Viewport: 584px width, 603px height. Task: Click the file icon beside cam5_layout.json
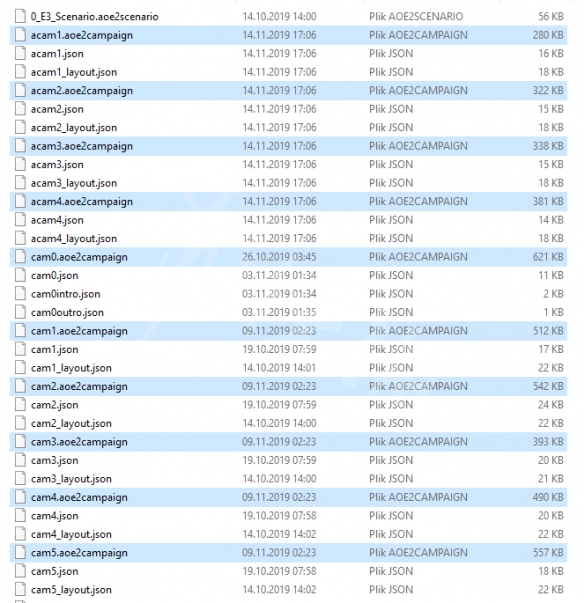coord(20,590)
